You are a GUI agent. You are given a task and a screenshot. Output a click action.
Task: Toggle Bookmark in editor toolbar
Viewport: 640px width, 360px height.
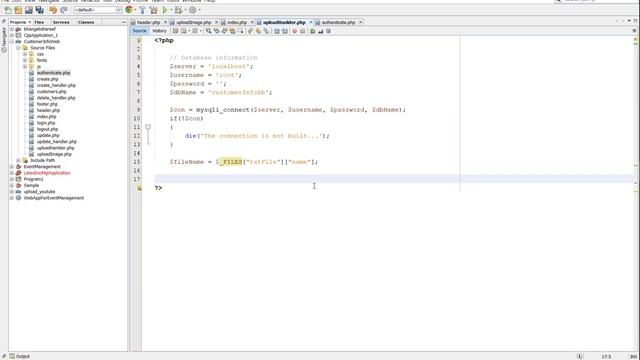click(267, 31)
